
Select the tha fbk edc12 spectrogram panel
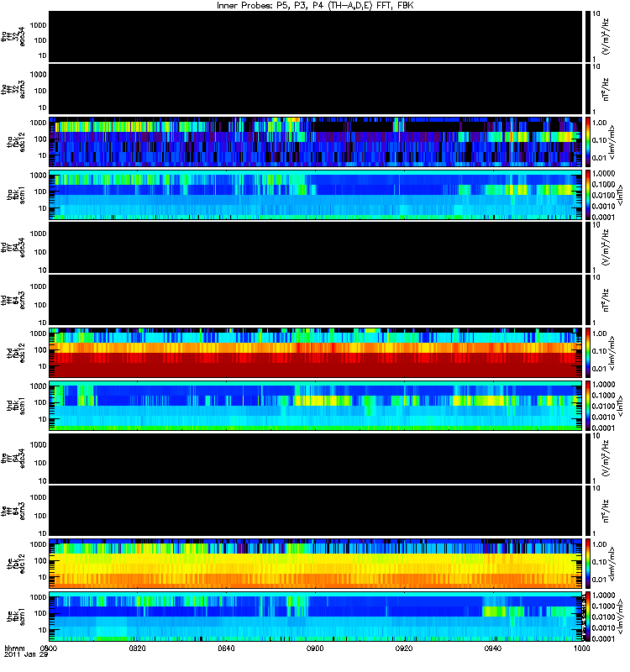pyautogui.click(x=315, y=142)
